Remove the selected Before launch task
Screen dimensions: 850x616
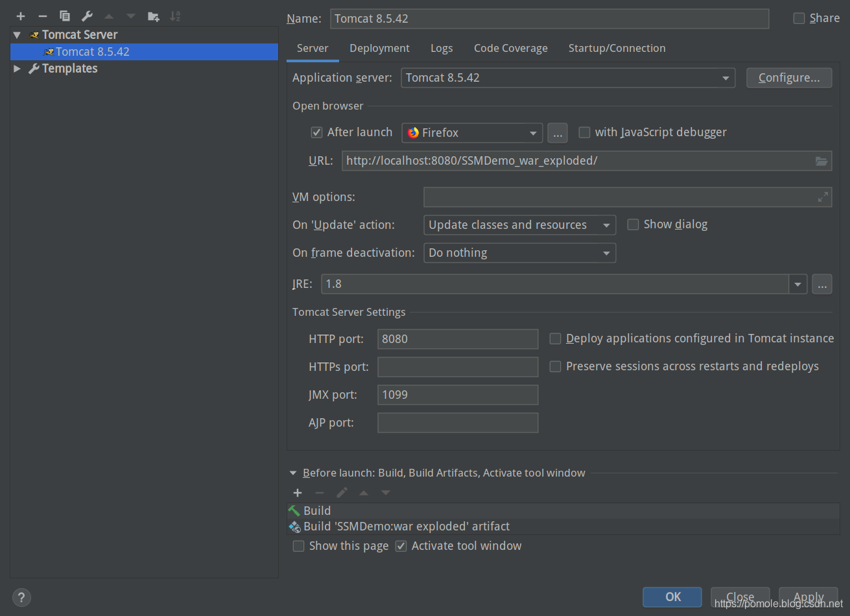pos(320,493)
